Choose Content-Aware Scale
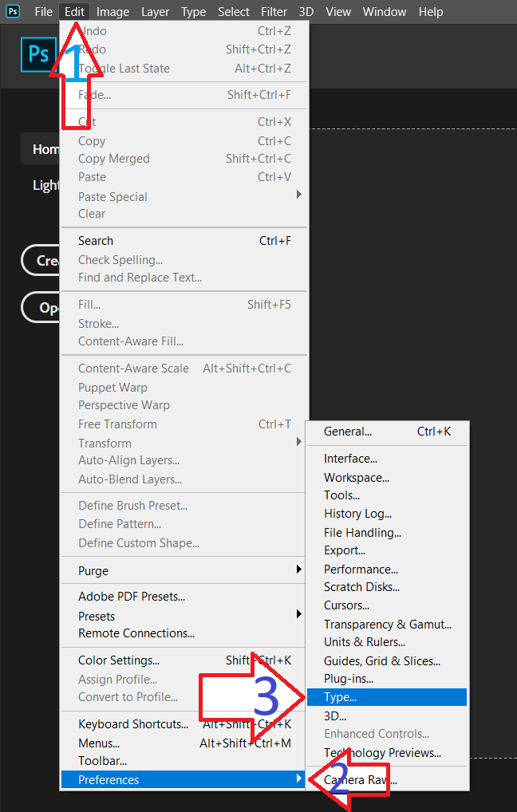The image size is (517, 812). (x=184, y=369)
